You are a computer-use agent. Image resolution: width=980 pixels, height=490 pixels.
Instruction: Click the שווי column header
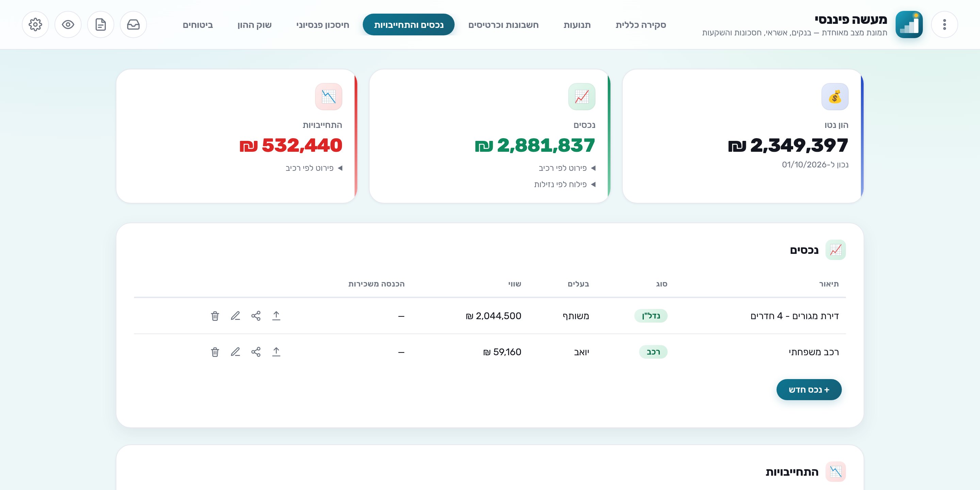[x=515, y=284]
